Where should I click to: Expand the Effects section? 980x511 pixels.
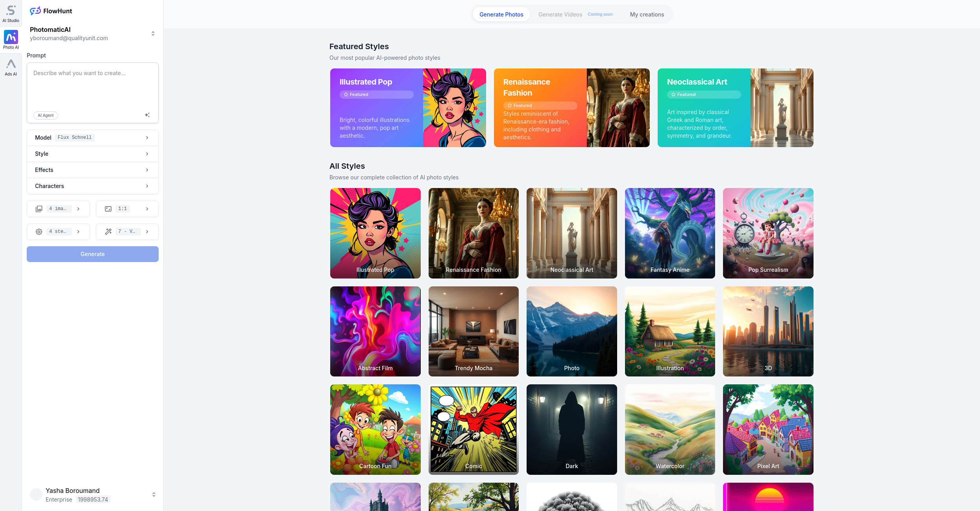click(x=92, y=170)
